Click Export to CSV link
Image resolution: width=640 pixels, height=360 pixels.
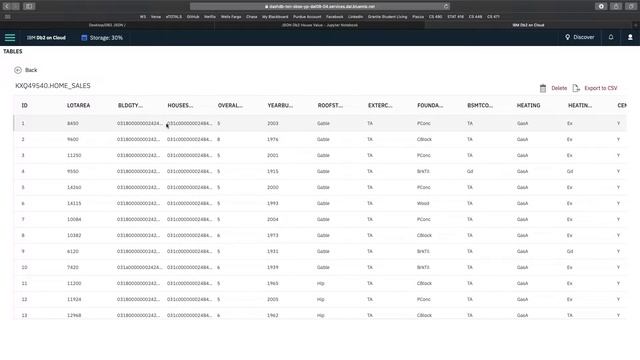click(x=601, y=88)
